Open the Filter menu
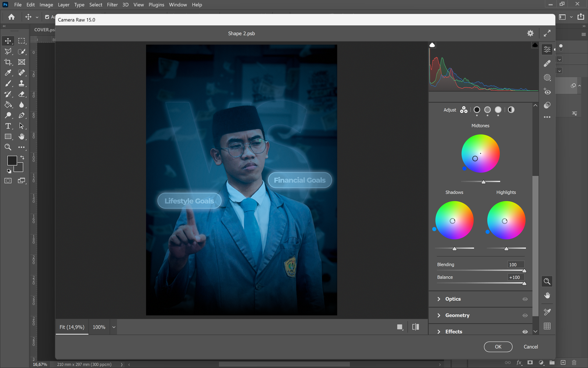 point(112,5)
